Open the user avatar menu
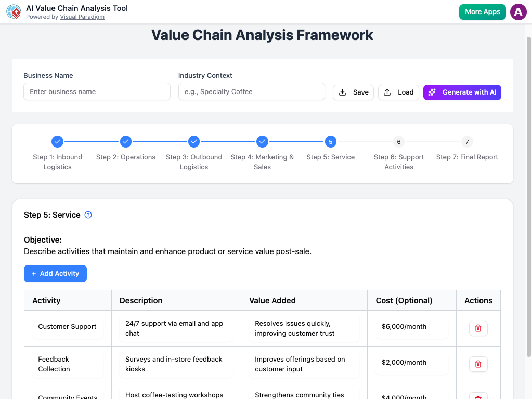This screenshot has width=532, height=399. pos(518,11)
